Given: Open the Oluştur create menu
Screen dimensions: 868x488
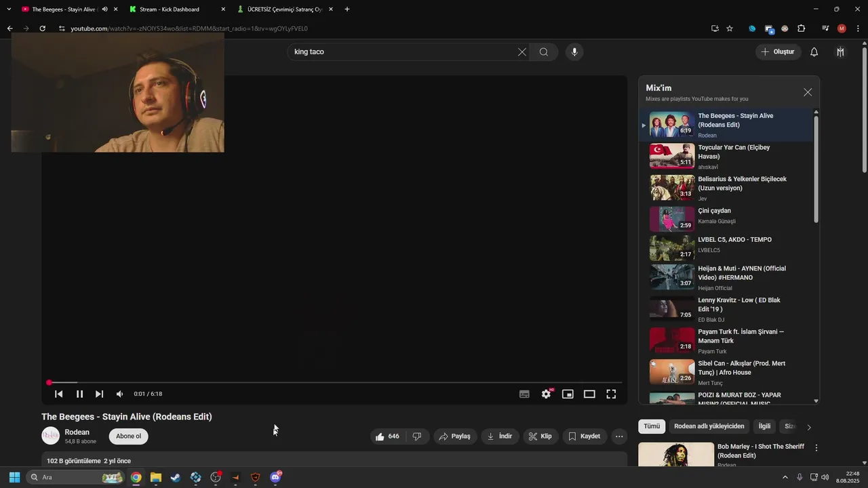Looking at the screenshot, I should (x=778, y=52).
